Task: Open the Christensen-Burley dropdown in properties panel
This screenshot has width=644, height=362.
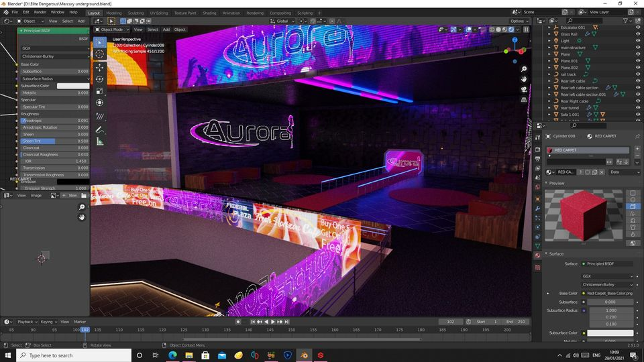Action: (x=608, y=284)
